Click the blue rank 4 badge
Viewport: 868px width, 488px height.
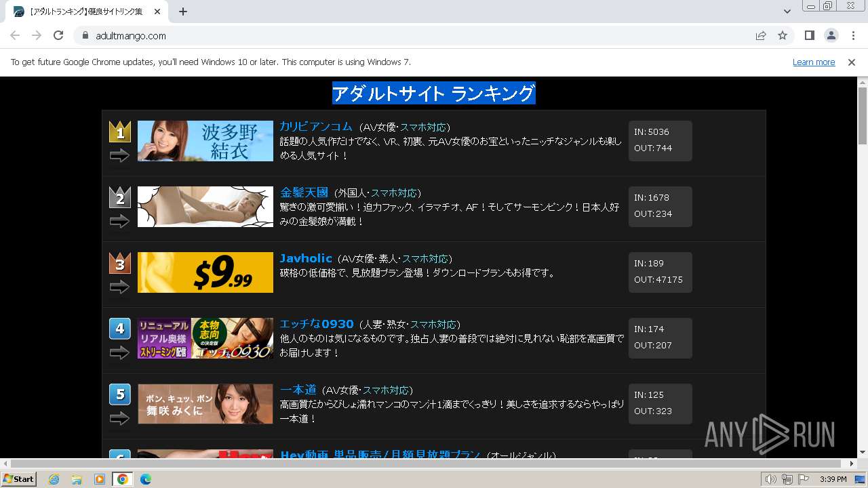click(120, 329)
